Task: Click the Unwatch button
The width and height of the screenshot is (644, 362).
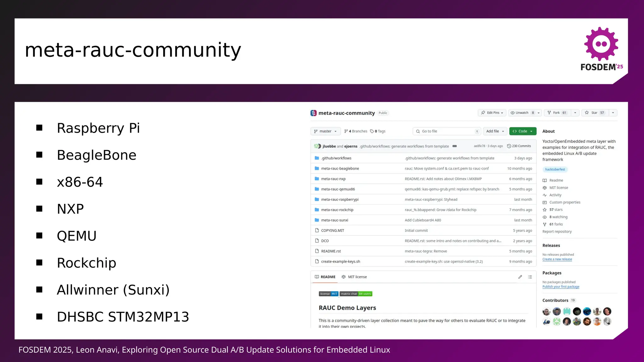Action: 522,113
